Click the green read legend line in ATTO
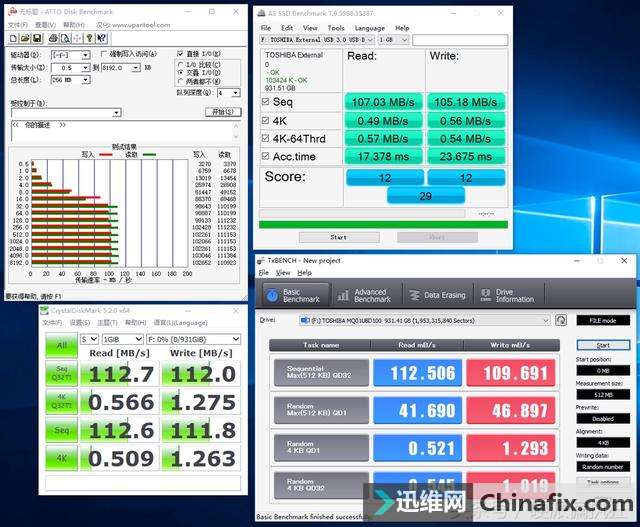 149,155
